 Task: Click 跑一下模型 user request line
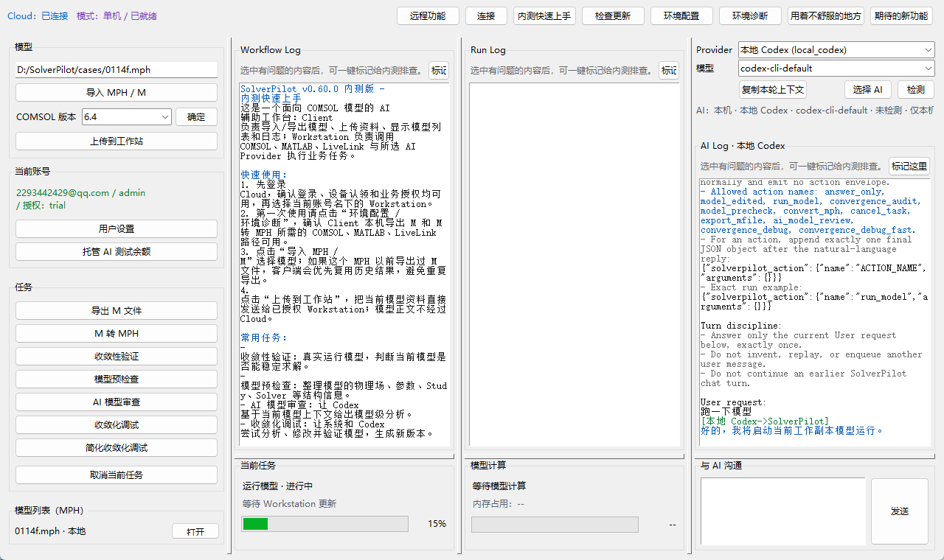click(x=726, y=411)
